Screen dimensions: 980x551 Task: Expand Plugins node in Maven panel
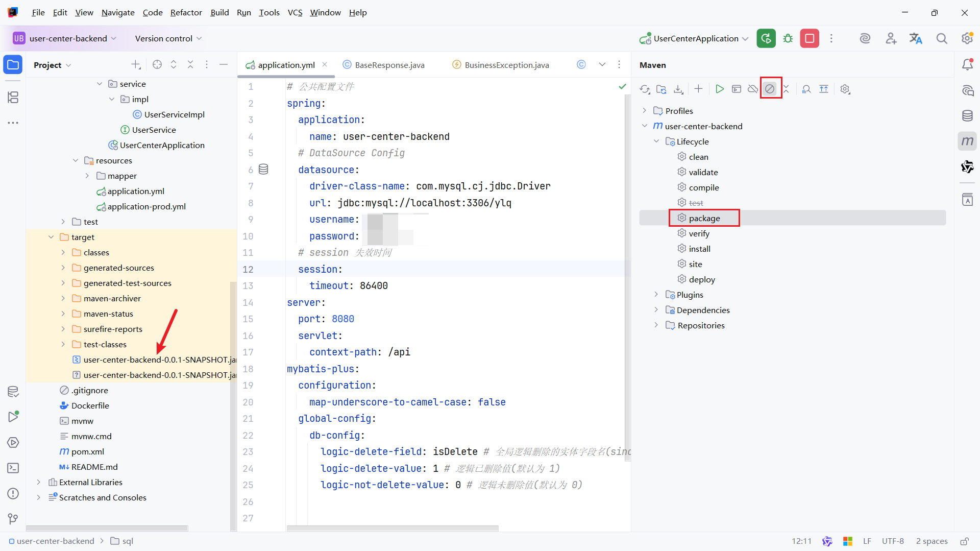pyautogui.click(x=656, y=295)
